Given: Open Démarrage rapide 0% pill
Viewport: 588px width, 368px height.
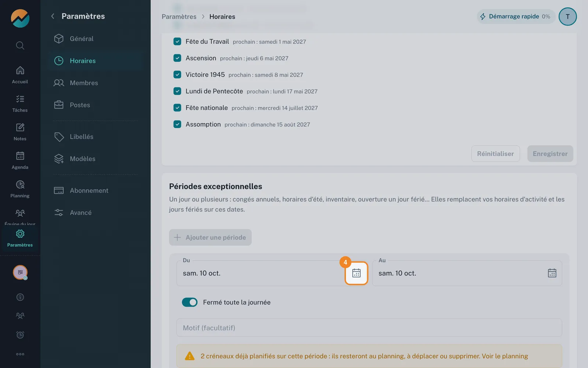Looking at the screenshot, I should click(x=516, y=17).
